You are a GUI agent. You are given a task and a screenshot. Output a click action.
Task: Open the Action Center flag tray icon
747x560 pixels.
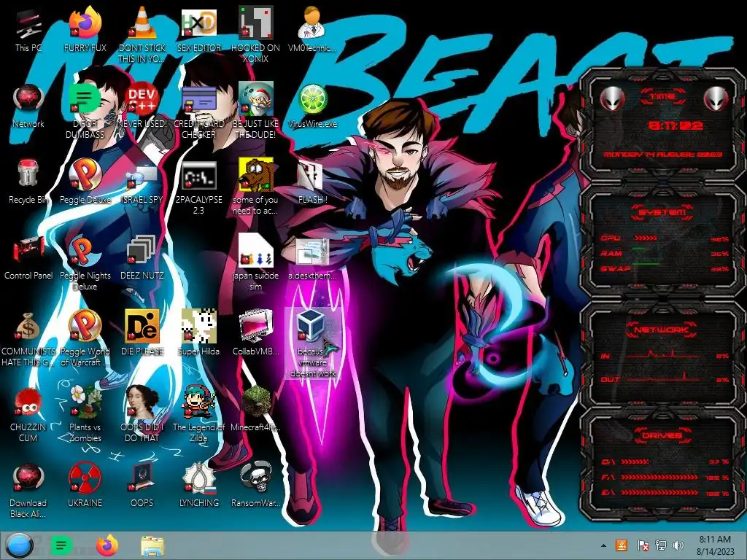[643, 545]
